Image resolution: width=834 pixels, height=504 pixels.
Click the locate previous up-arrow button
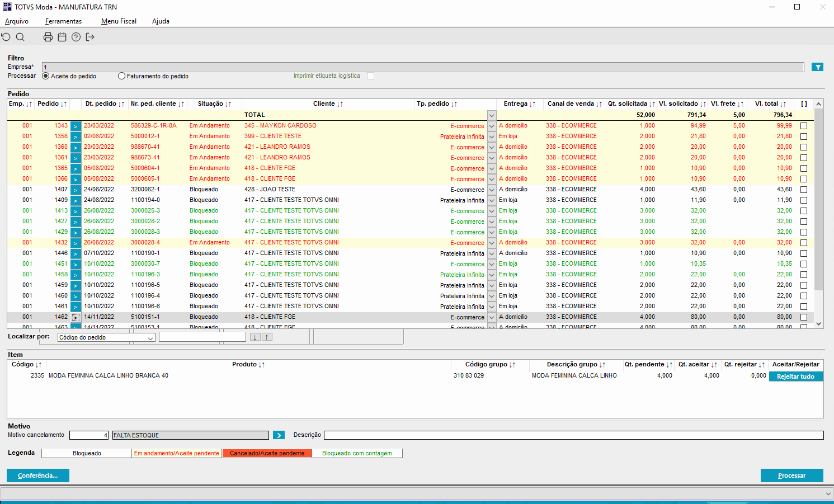click(x=267, y=337)
